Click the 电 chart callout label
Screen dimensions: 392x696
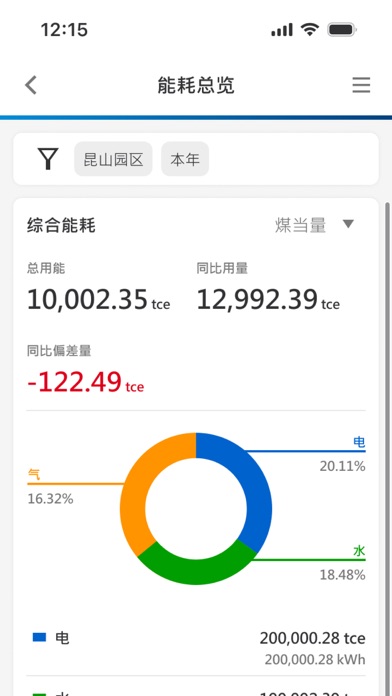(x=359, y=442)
